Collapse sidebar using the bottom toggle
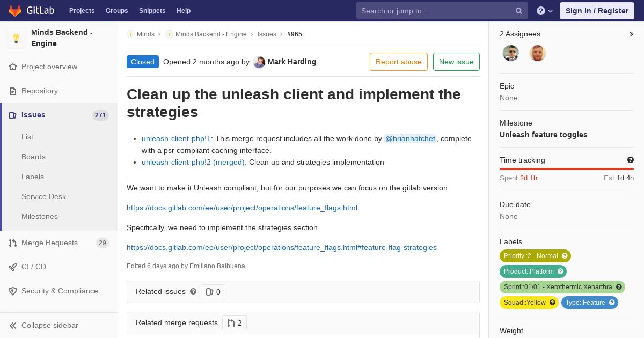Viewport: 644px width, 338px height. pyautogui.click(x=50, y=325)
